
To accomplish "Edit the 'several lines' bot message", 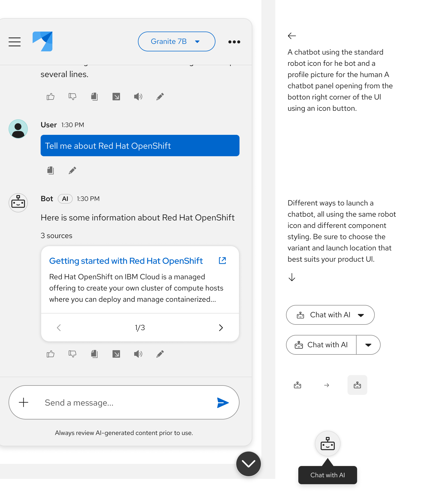I will (x=160, y=97).
